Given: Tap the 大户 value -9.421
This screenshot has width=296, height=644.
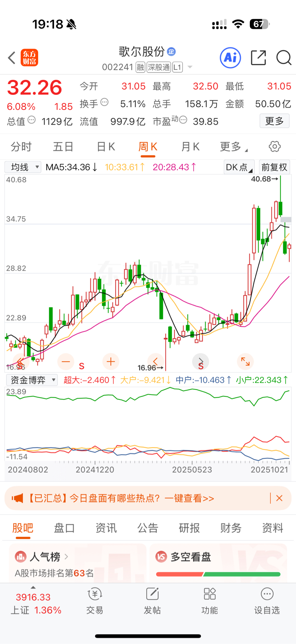Looking at the screenshot, I should click(x=146, y=380).
